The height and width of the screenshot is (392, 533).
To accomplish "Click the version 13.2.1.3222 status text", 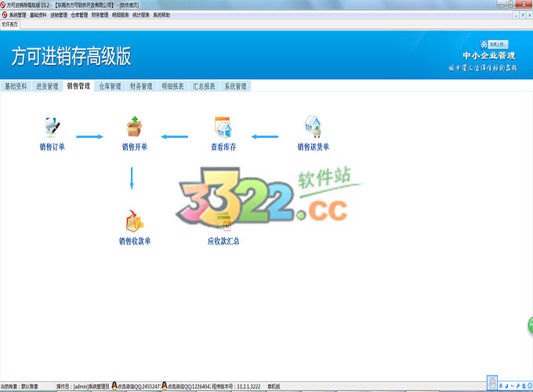I will [x=237, y=387].
